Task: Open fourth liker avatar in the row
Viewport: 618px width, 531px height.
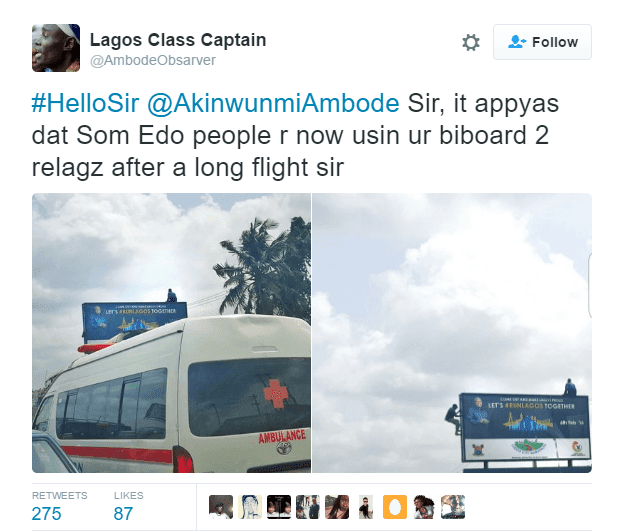Action: coord(308,507)
